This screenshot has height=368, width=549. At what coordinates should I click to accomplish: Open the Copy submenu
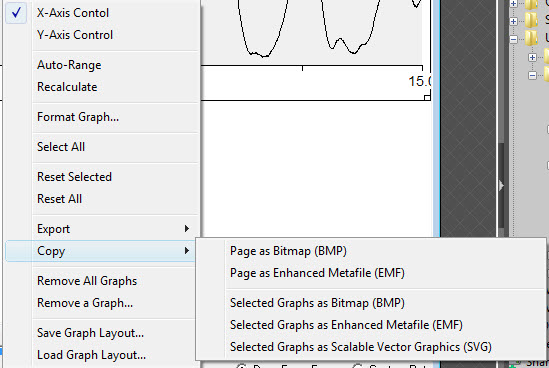point(100,251)
